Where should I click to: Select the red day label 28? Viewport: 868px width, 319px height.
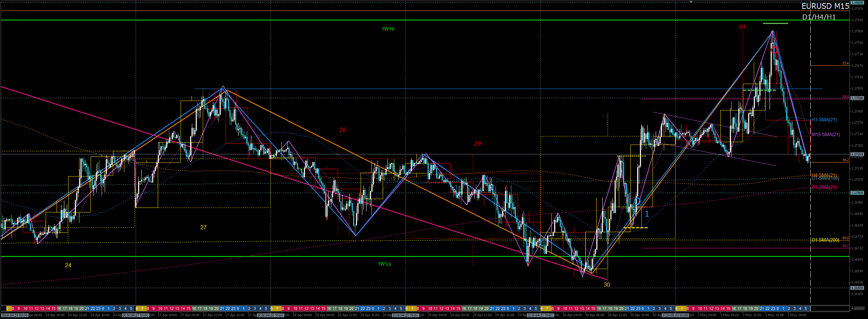(x=343, y=130)
